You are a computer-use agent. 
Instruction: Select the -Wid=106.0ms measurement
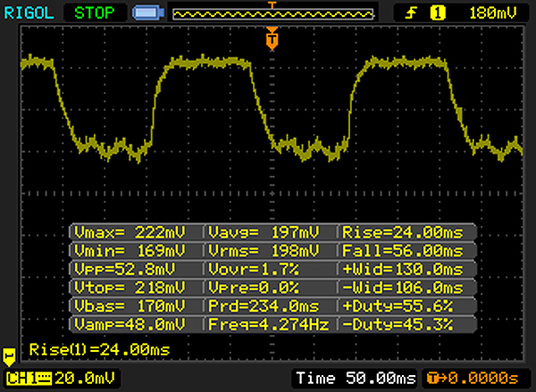coord(403,288)
